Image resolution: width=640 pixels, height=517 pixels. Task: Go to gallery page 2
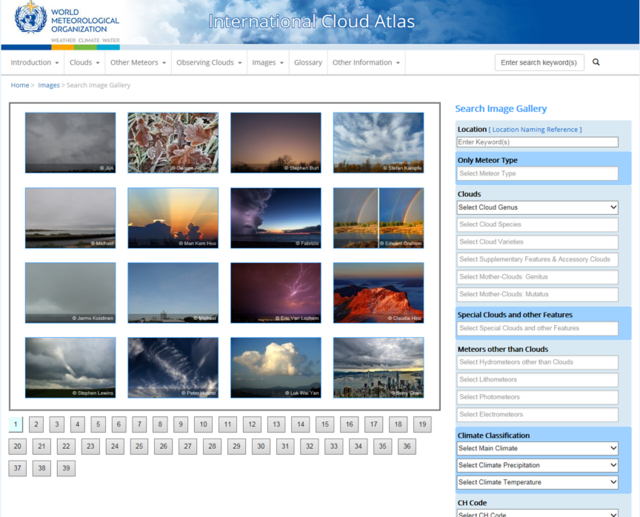36,424
